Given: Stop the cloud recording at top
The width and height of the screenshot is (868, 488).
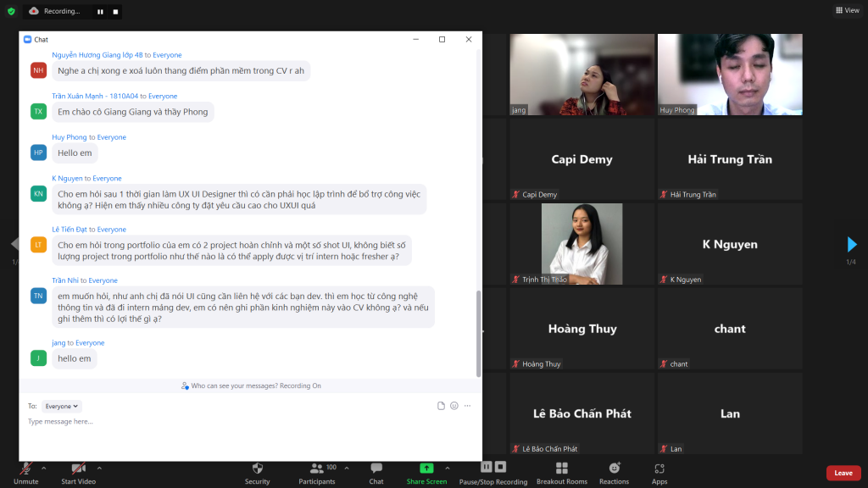Looking at the screenshot, I should point(115,12).
